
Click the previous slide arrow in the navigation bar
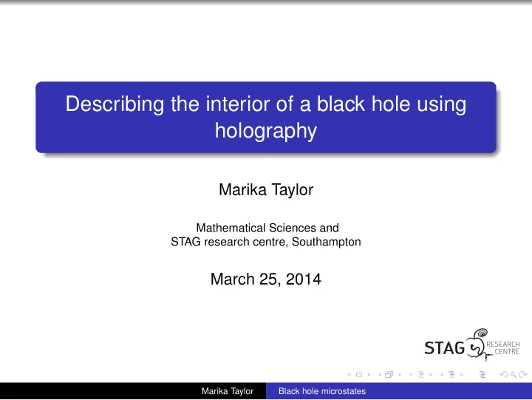point(349,375)
